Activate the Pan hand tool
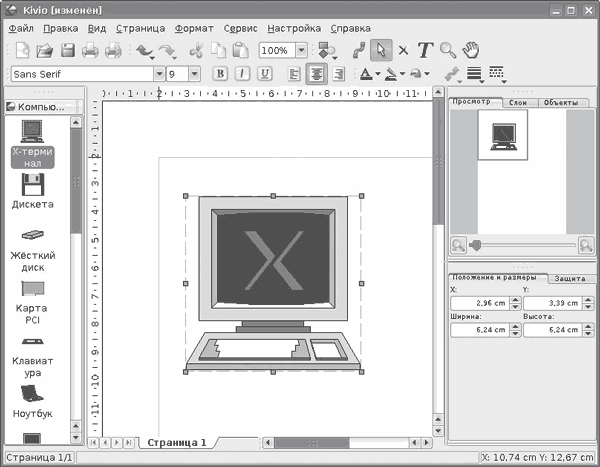Screen dimensions: 600x467 471,49
